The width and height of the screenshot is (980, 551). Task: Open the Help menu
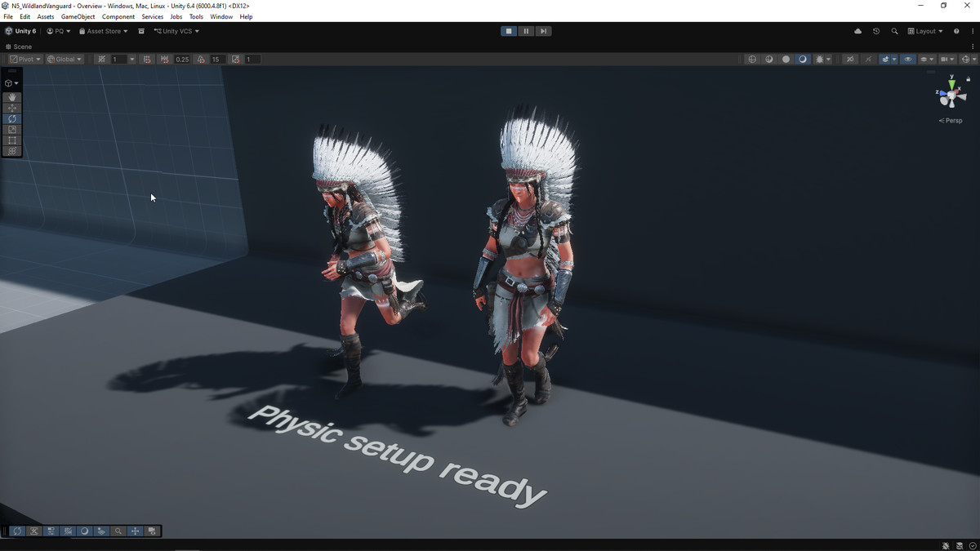point(246,16)
